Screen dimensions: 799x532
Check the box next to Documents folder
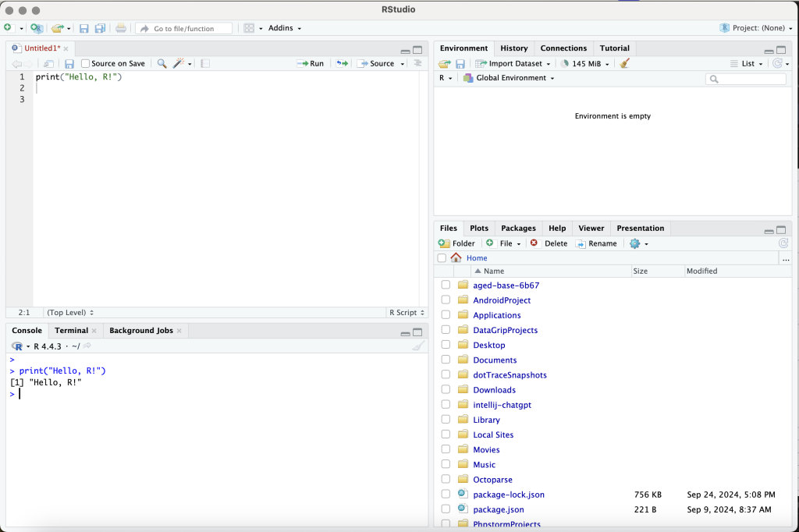point(446,360)
